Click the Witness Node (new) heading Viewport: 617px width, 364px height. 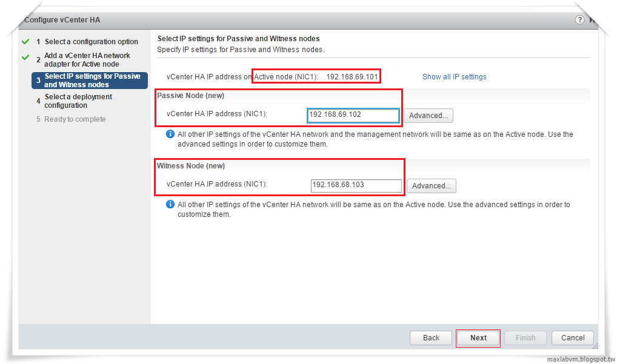(191, 166)
